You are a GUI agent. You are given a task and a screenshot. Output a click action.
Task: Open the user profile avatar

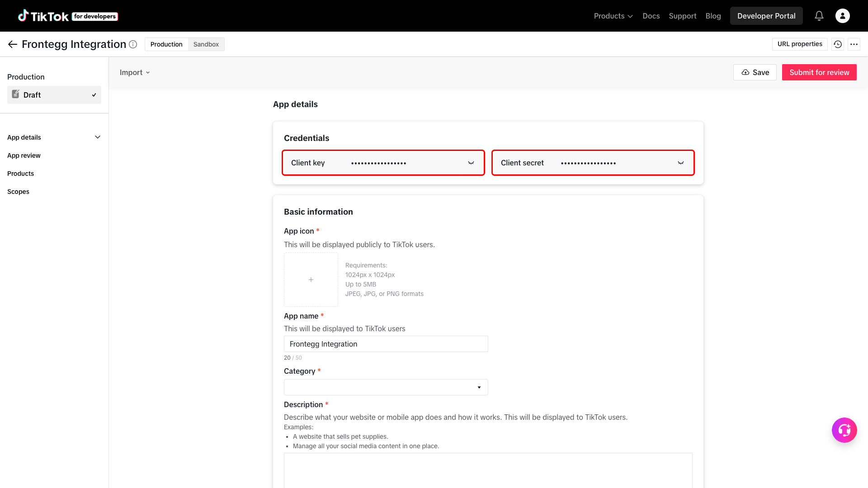pos(843,16)
